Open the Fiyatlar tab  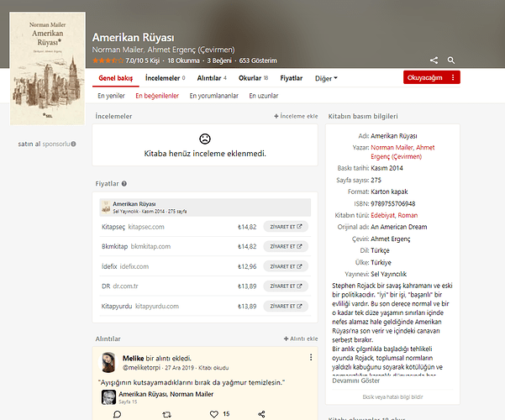(x=291, y=78)
